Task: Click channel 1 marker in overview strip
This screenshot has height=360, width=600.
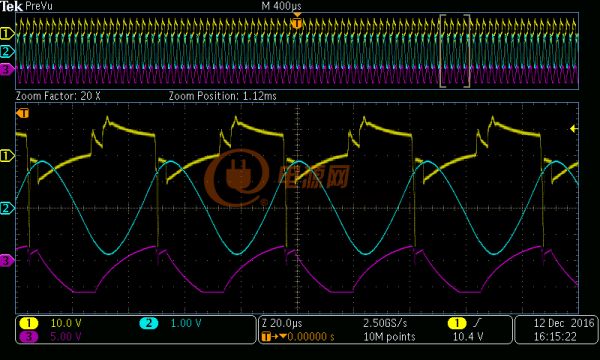Action: [7, 34]
